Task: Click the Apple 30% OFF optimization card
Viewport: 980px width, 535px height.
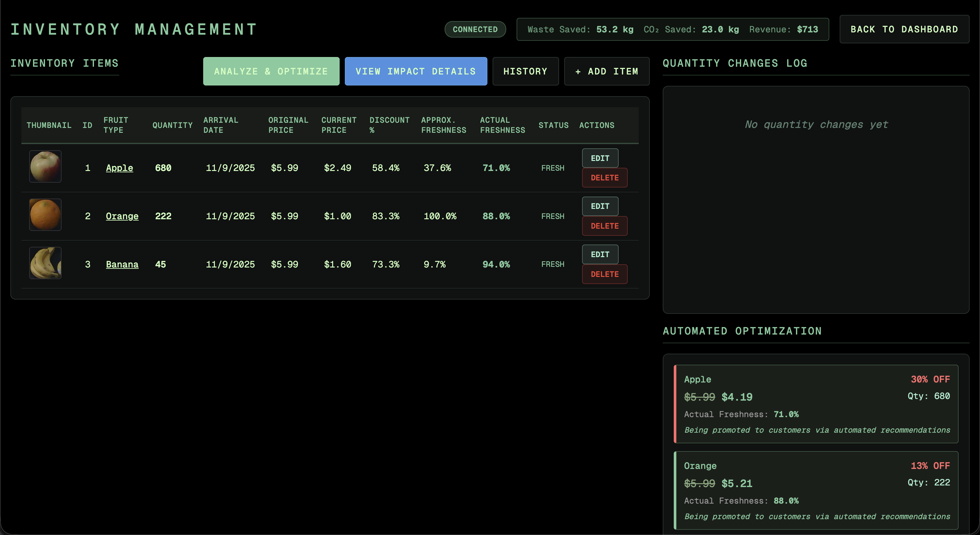Action: [816, 404]
